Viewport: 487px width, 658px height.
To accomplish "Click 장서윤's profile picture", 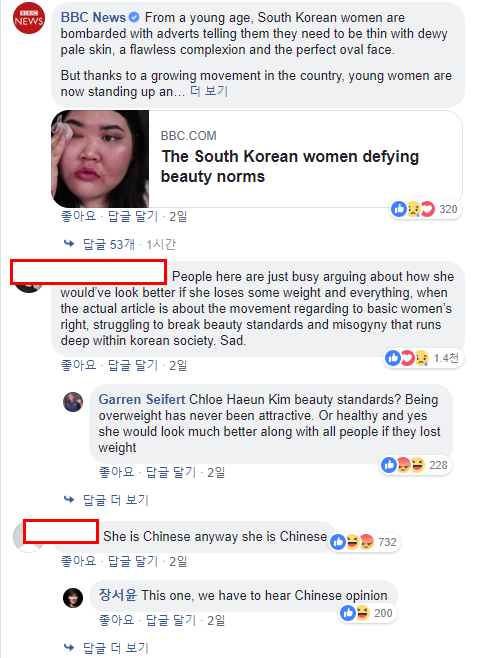I will coord(73,598).
